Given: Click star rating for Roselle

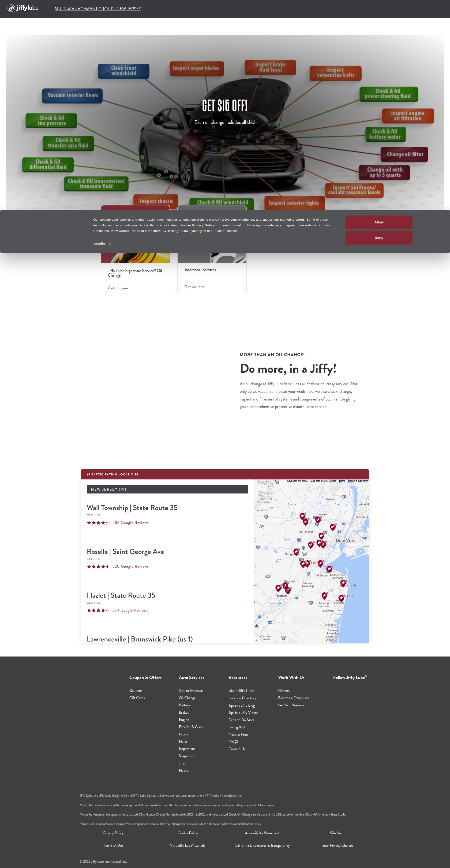Looking at the screenshot, I should coord(98,566).
